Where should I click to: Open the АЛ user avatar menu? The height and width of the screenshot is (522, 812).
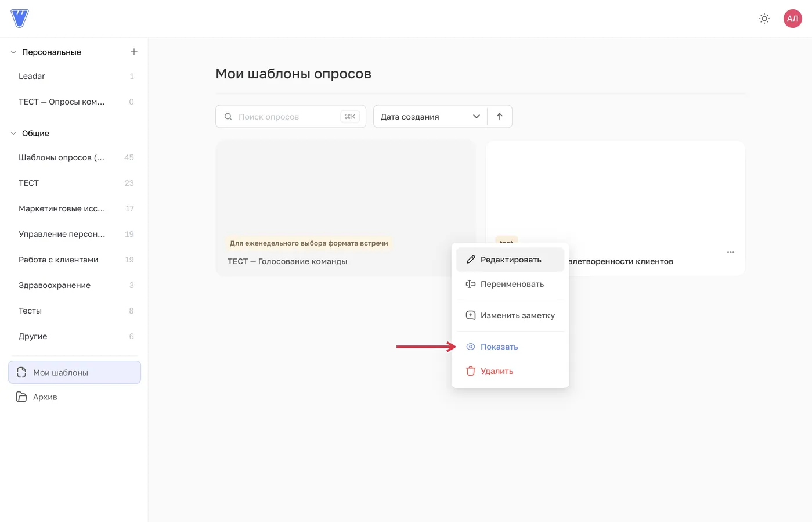click(x=792, y=19)
